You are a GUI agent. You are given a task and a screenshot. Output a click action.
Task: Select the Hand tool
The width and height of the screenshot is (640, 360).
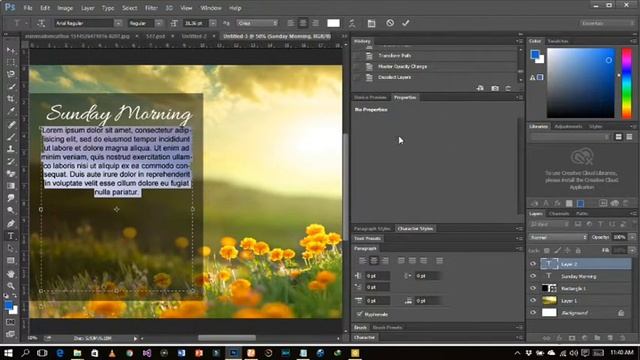pyautogui.click(x=11, y=273)
